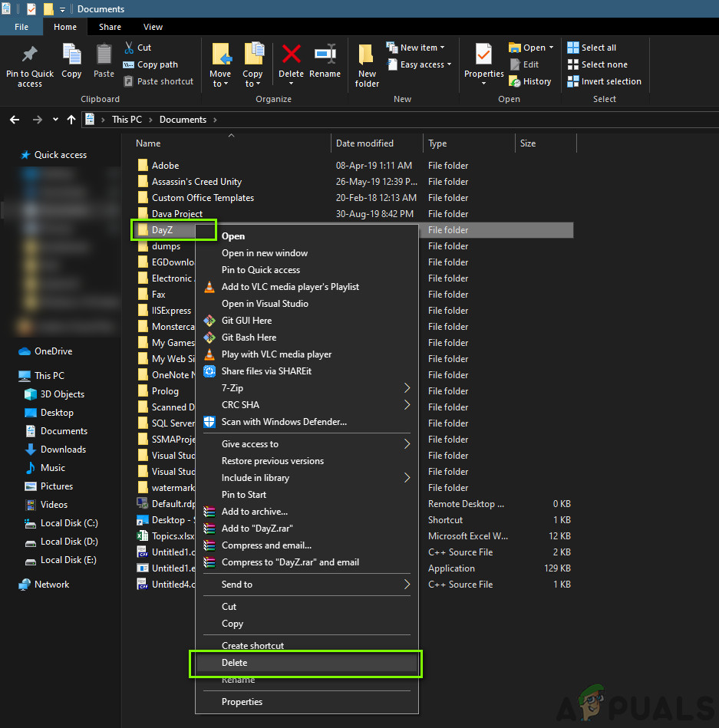This screenshot has width=719, height=728.
Task: Click the Properties icon in ribbon
Action: click(x=483, y=54)
